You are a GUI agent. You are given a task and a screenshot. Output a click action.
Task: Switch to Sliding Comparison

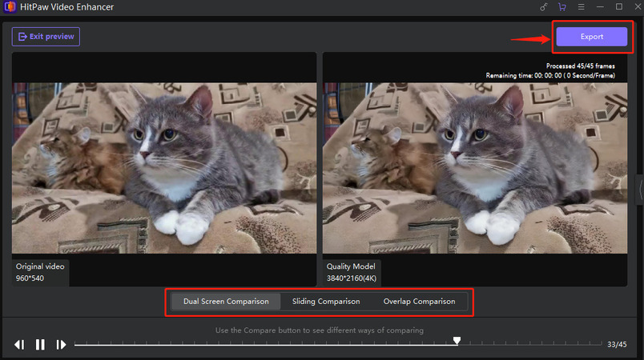tap(326, 302)
